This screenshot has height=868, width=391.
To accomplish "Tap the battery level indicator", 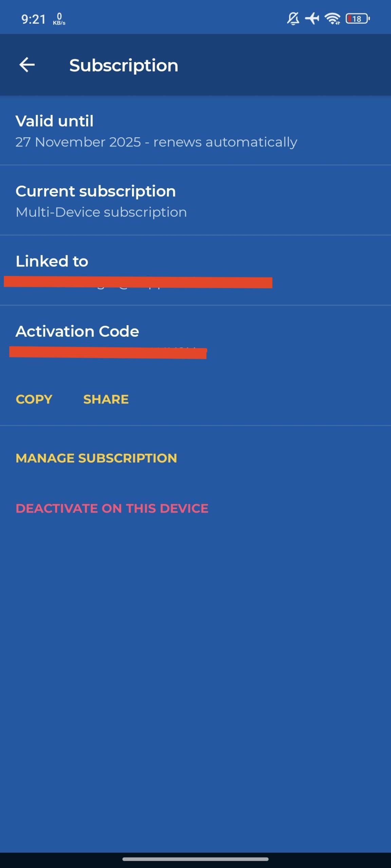I will 357,19.
